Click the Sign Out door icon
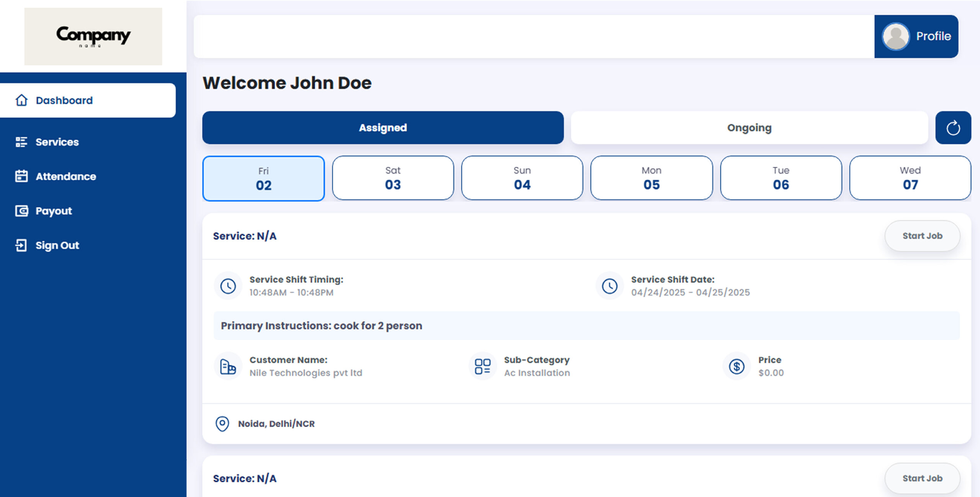 tap(21, 245)
